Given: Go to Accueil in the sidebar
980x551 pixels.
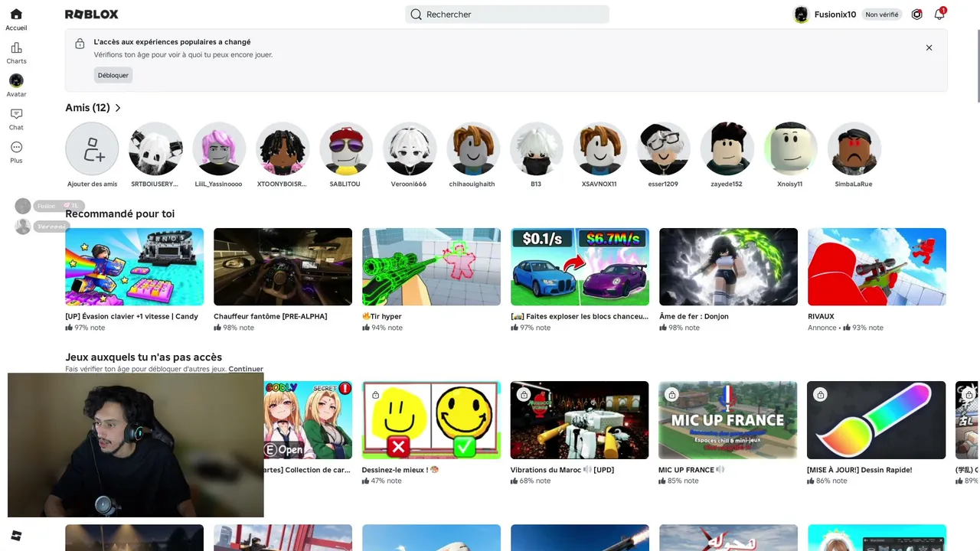Looking at the screenshot, I should click(16, 20).
